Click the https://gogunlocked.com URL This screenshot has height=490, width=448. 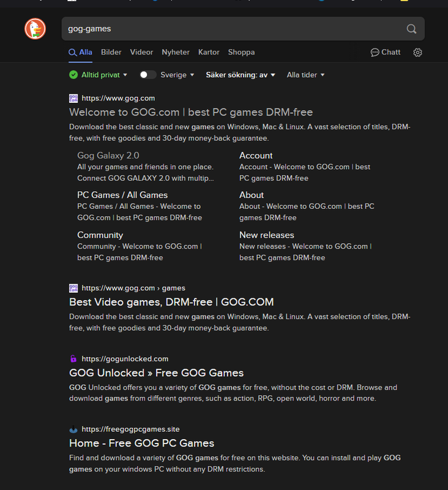click(125, 359)
